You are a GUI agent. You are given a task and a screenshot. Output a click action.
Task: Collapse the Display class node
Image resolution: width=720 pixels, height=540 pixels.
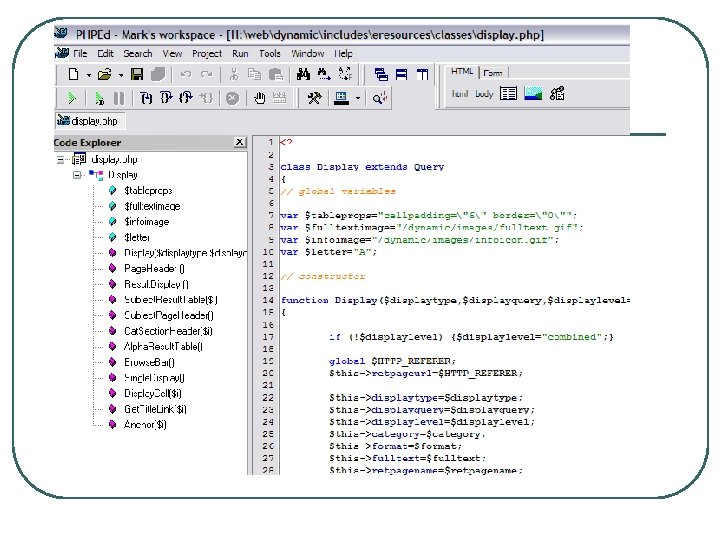78,174
